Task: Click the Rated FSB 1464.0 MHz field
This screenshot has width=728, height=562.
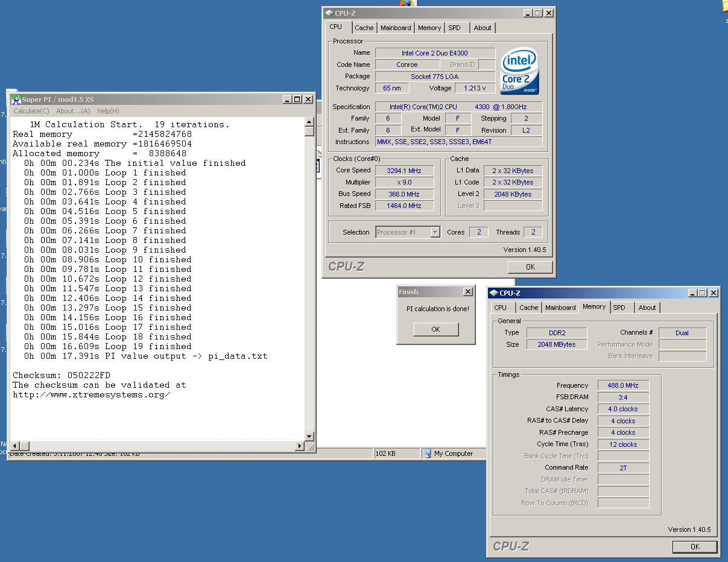Action: [x=404, y=206]
